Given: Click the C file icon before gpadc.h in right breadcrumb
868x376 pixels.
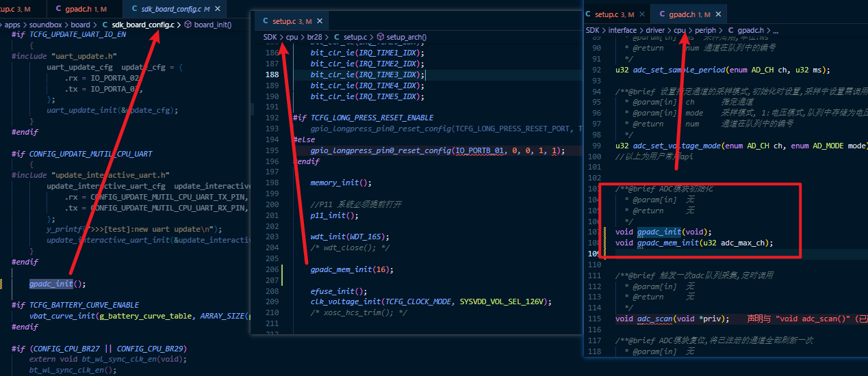Looking at the screenshot, I should point(731,30).
